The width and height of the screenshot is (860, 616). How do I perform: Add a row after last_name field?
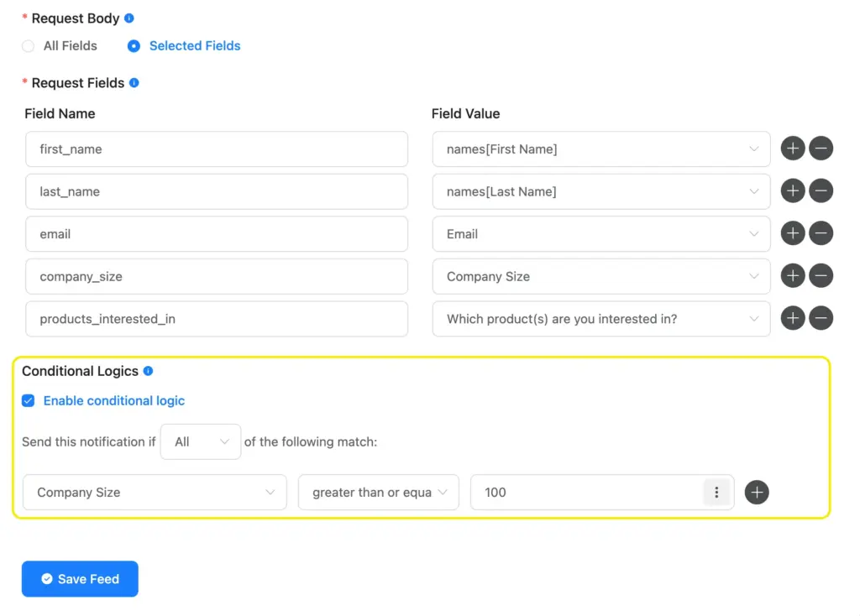(793, 191)
